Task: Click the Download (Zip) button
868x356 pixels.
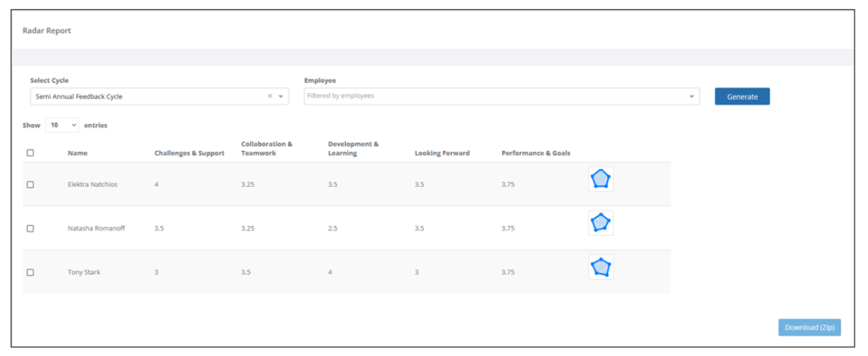Action: click(809, 327)
